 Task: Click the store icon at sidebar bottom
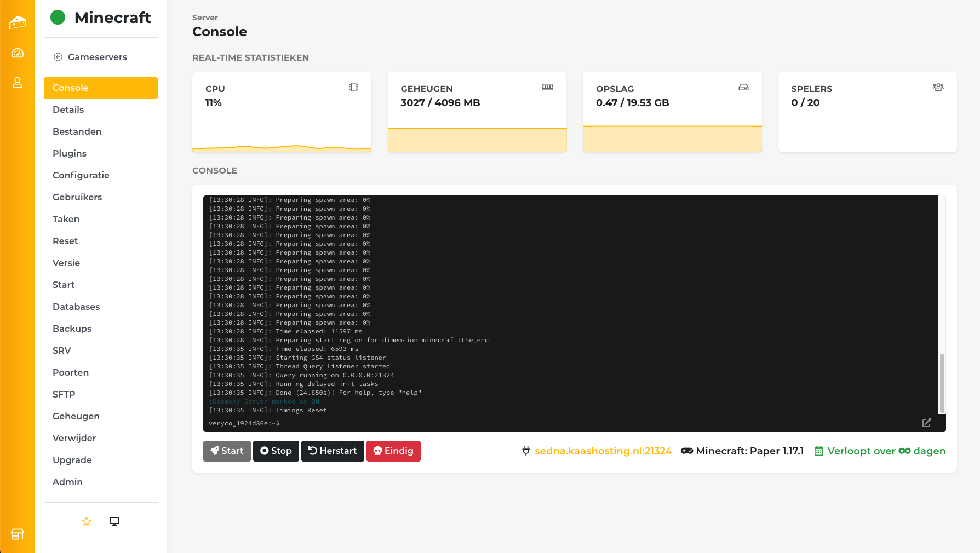(x=18, y=534)
